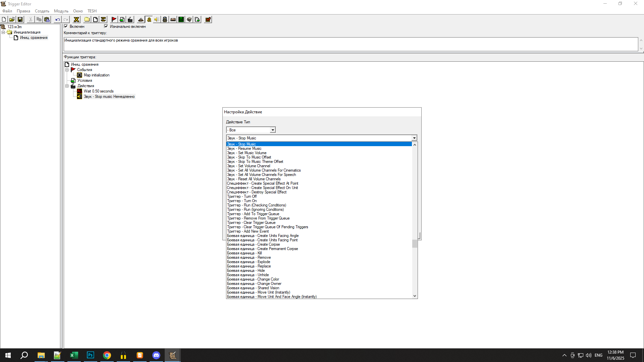Open the Модуль menu
Screen dimensions: 644x362
pos(61,11)
